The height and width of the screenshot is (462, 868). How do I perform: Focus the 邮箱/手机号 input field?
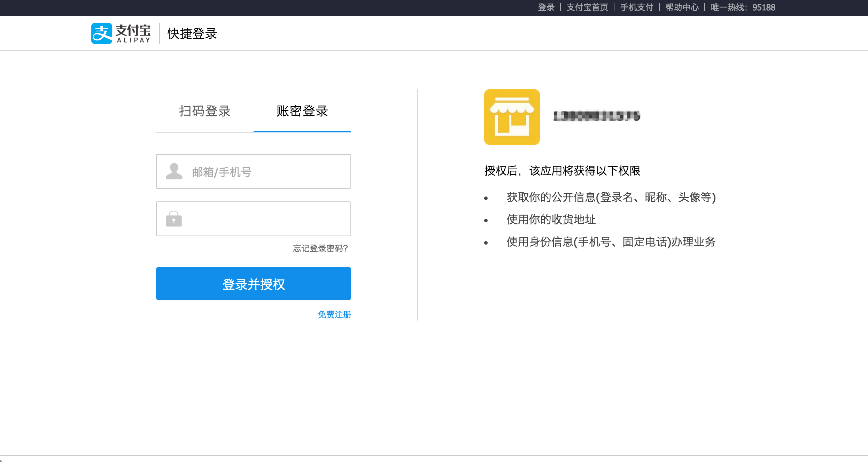point(265,172)
